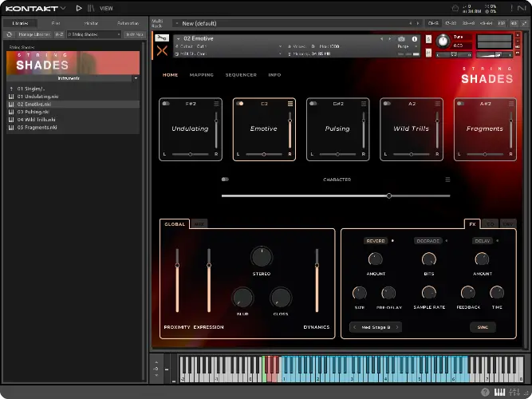This screenshot has height=399, width=532.
Task: Click the wrench icon beside 02 Emotive
Action: point(160,38)
